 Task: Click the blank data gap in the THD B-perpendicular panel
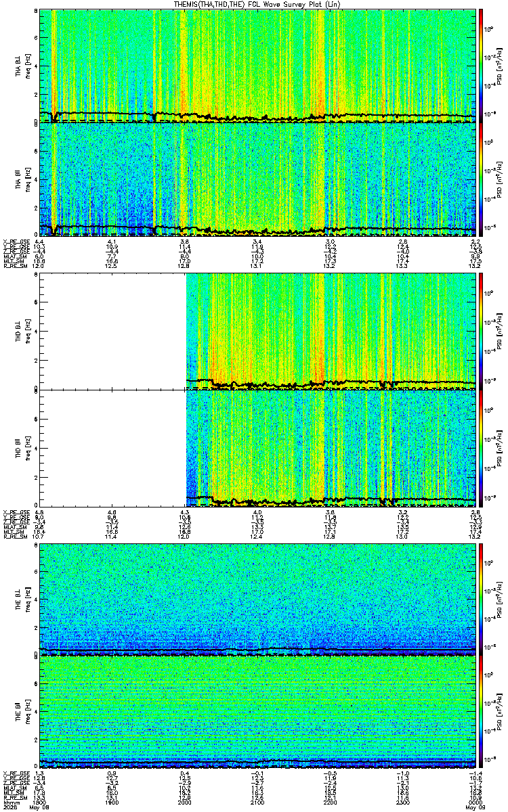[x=113, y=333]
